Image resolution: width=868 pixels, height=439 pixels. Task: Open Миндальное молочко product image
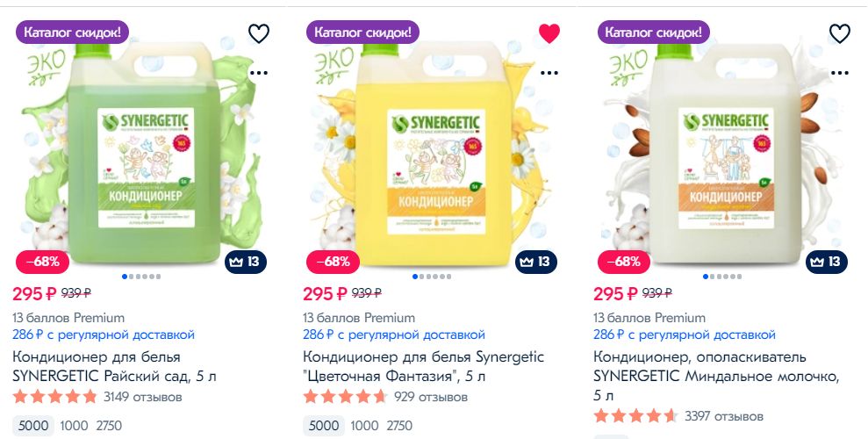(x=722, y=147)
